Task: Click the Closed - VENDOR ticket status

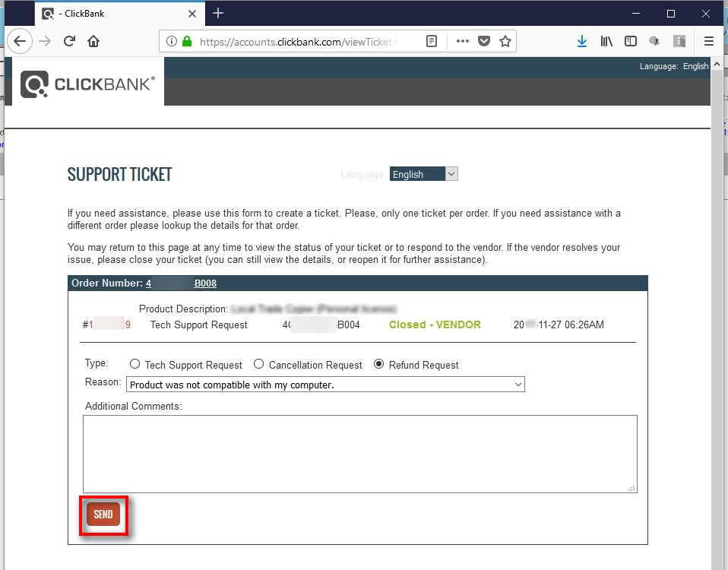Action: coord(435,325)
